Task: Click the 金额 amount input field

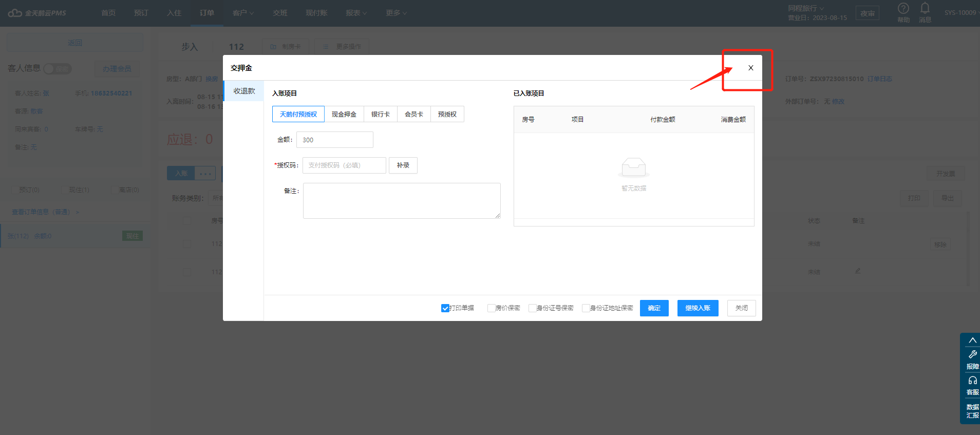Action: (x=335, y=140)
